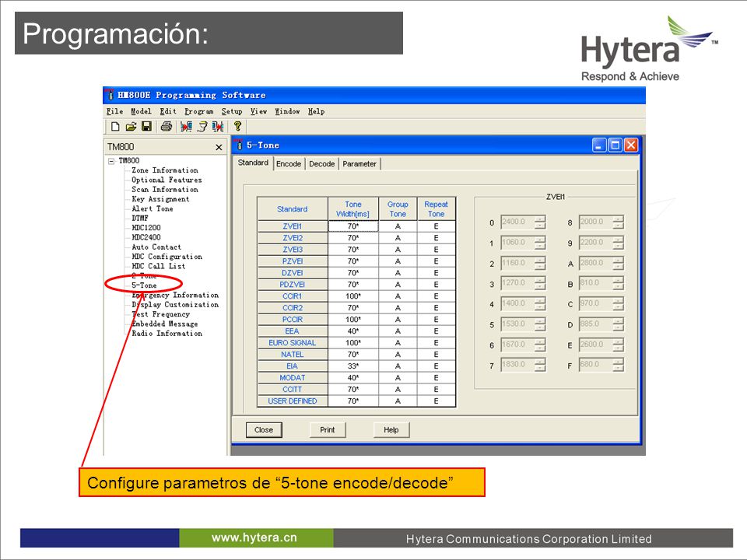Click the yellow Help question mark icon
This screenshot has width=747, height=560.
coord(238,126)
